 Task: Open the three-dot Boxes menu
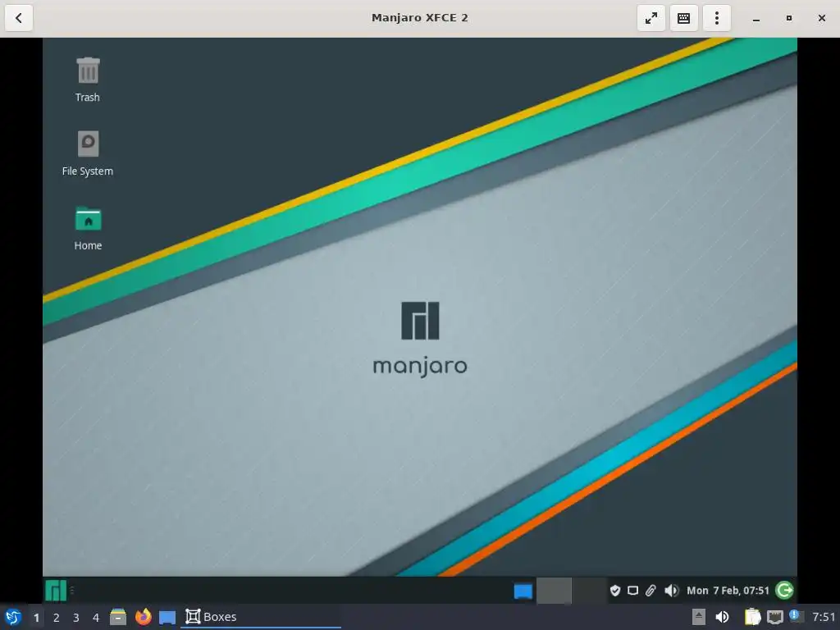click(x=717, y=18)
